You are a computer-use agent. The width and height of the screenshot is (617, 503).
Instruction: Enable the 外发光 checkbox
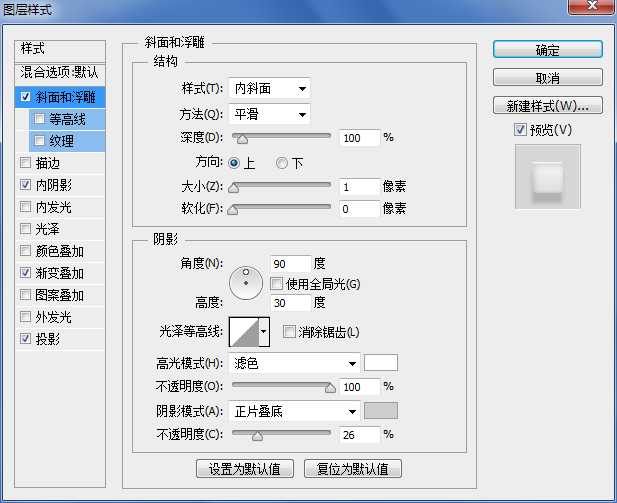pos(25,316)
